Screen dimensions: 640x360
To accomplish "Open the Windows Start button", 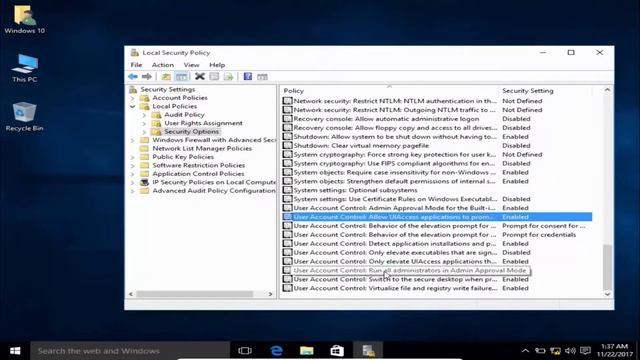I will pyautogui.click(x=15, y=351).
